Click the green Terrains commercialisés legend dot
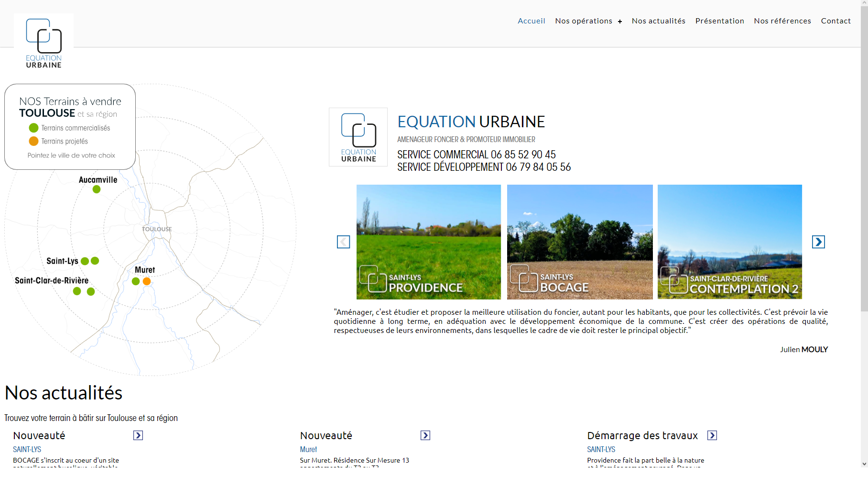Viewport: 868px width, 487px height. (x=33, y=128)
